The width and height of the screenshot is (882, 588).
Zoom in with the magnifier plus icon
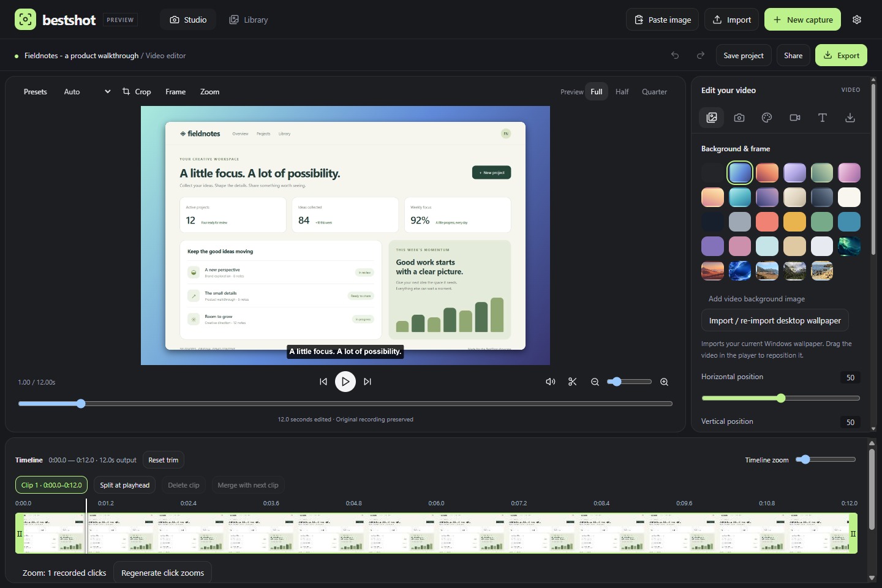click(x=664, y=382)
